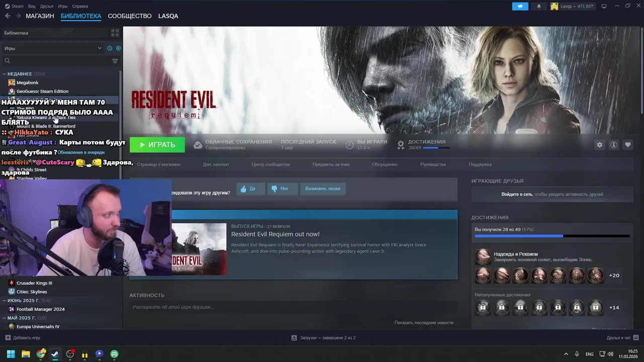
Task: Open Доп. контент link
Action: coord(216,164)
